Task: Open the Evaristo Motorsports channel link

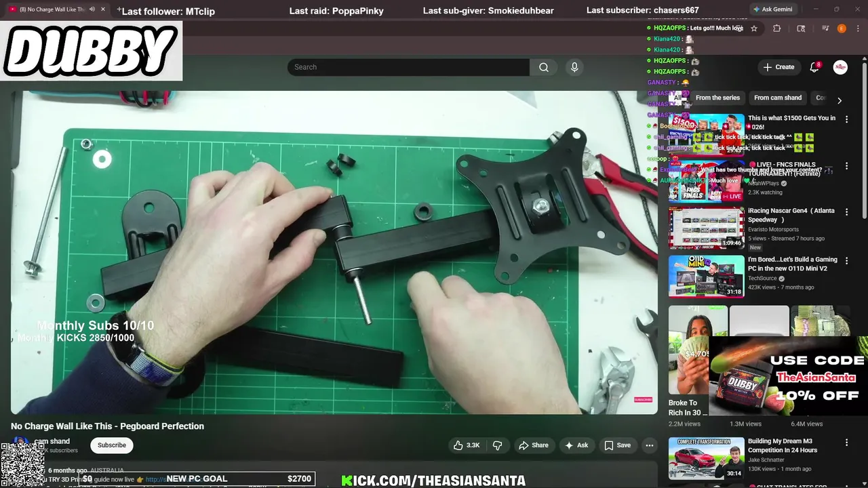Action: point(773,230)
